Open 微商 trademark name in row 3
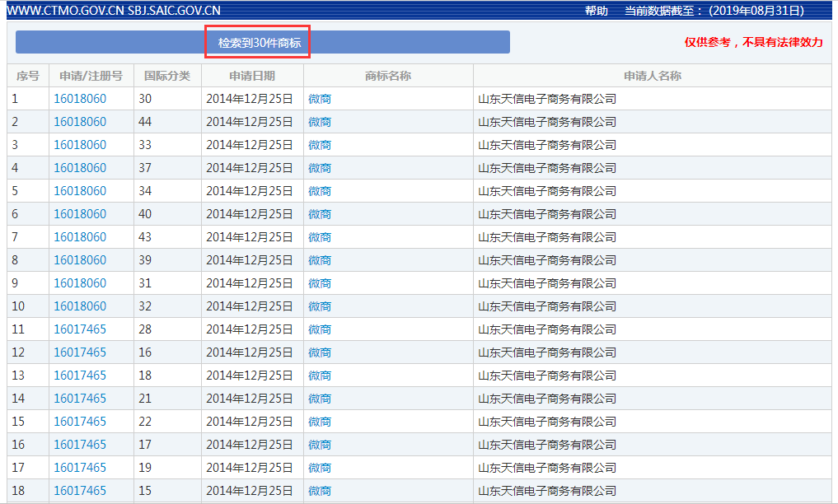838x504 pixels. click(320, 145)
